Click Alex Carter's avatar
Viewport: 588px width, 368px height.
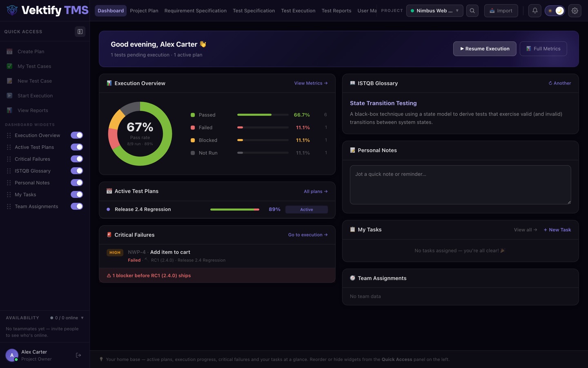point(11,355)
